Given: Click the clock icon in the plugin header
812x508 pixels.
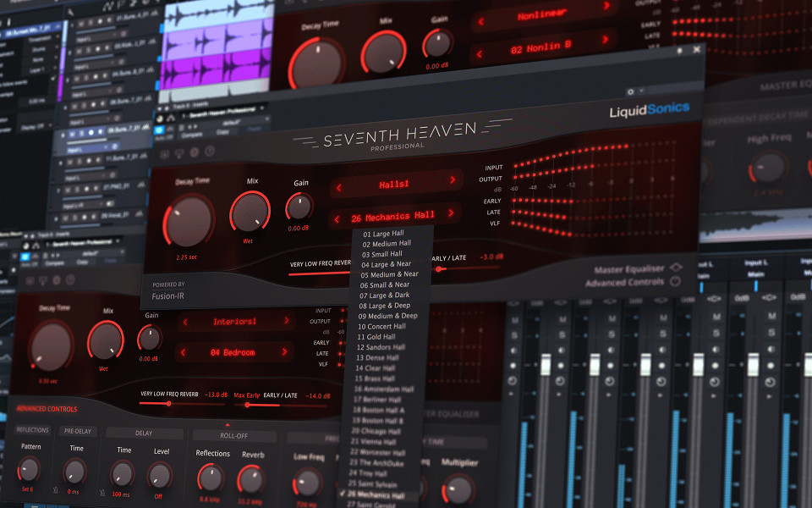Looking at the screenshot, I should [x=195, y=152].
